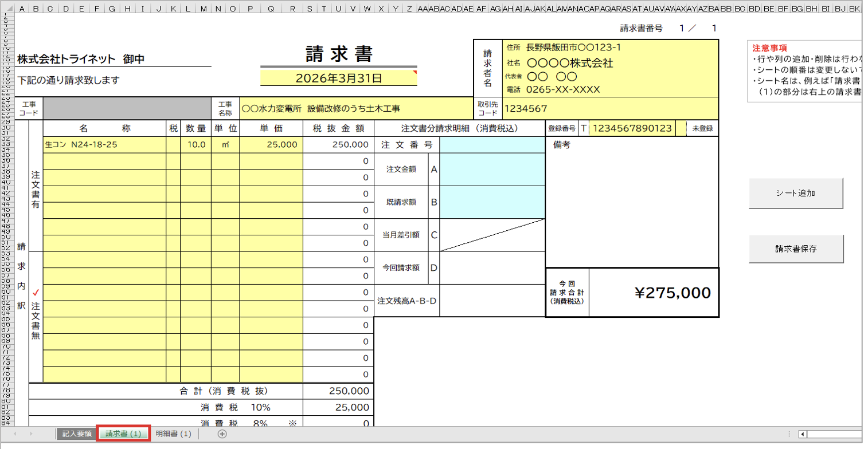Click the tab bar resize handle dots
Screen dimensions: 868x449
tap(791, 434)
